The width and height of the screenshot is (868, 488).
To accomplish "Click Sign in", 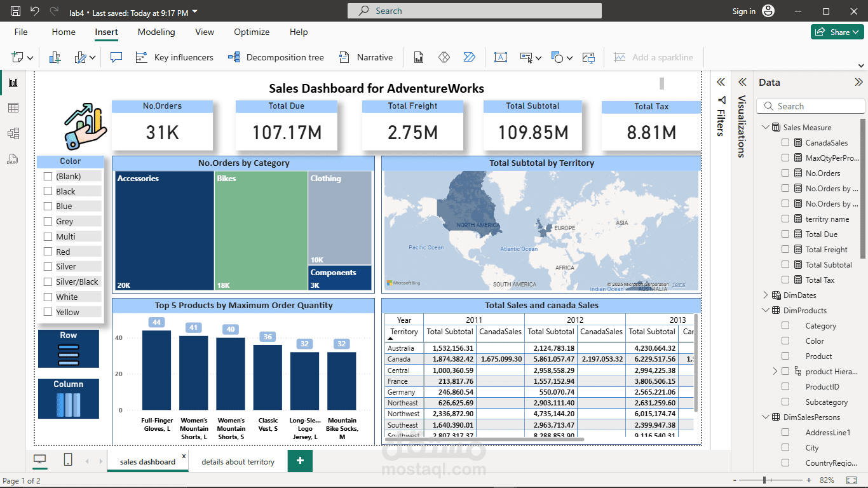I will point(743,11).
